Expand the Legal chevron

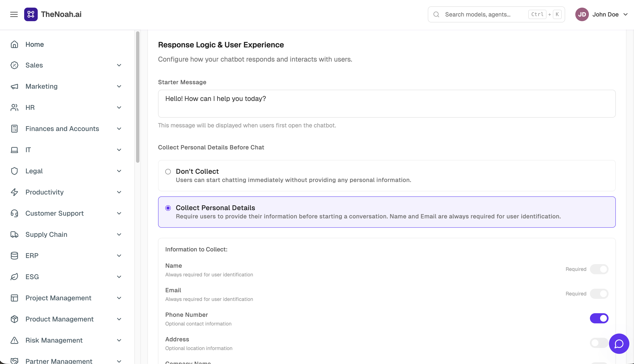[119, 171]
